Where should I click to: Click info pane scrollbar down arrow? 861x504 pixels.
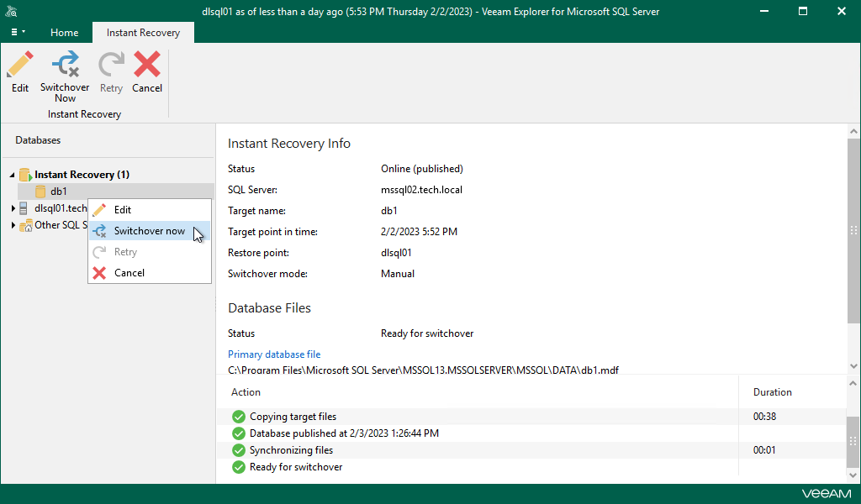[853, 365]
